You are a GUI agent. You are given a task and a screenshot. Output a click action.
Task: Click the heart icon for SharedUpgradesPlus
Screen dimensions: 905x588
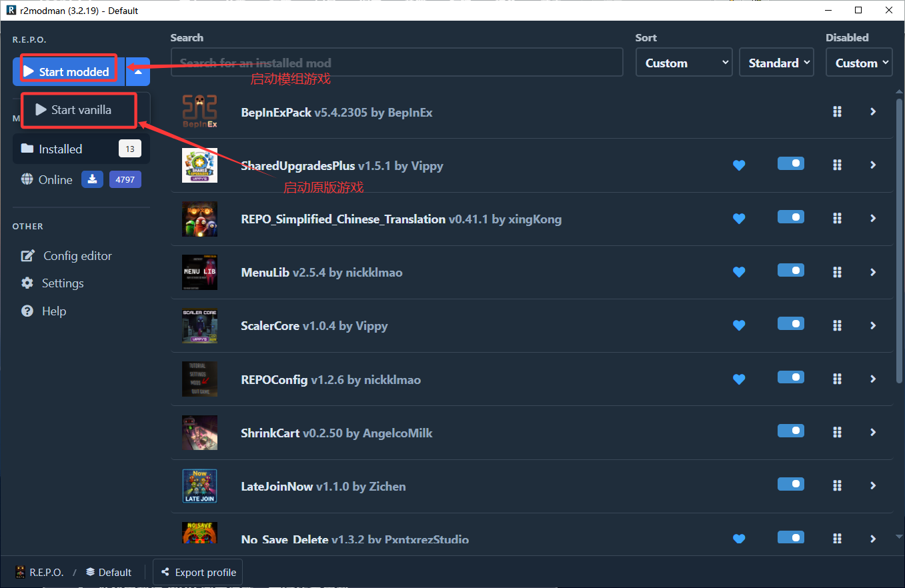pyautogui.click(x=738, y=165)
